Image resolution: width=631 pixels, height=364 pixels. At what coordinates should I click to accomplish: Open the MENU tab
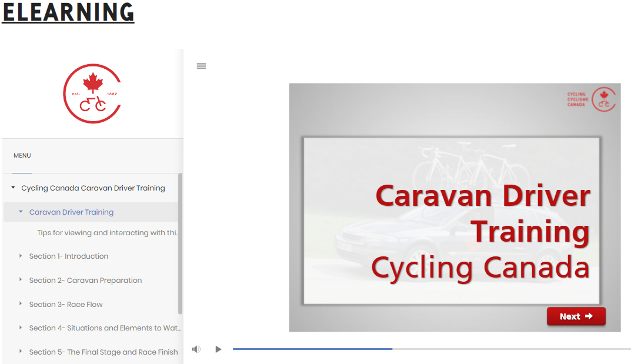pyautogui.click(x=22, y=156)
